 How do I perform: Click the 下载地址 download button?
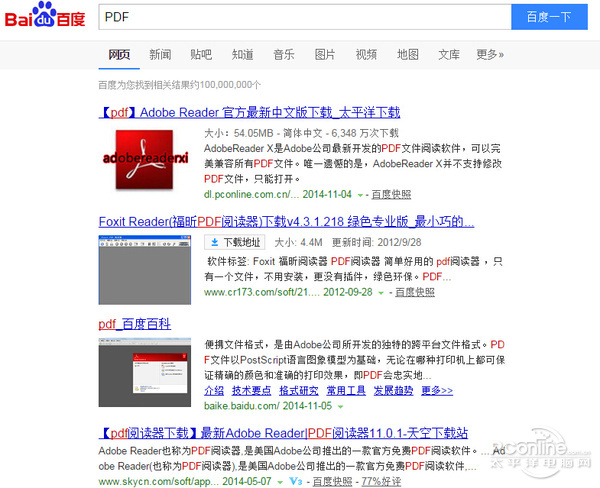click(x=234, y=243)
